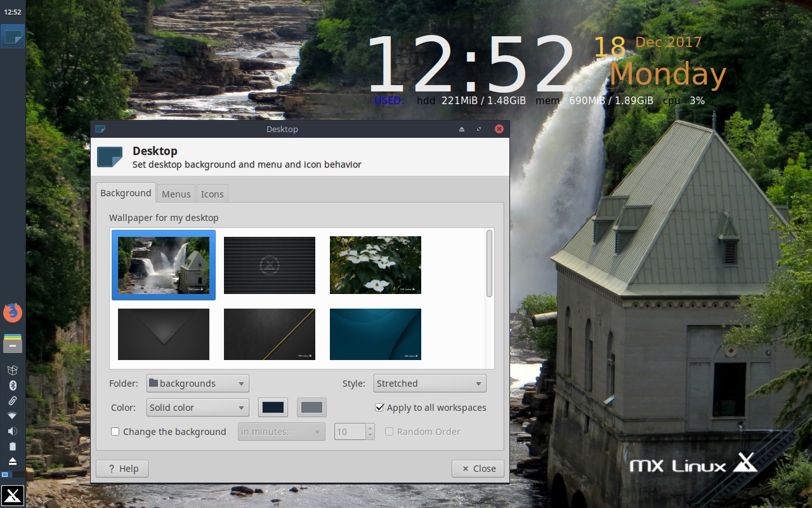Open the file manager from the dock

pyautogui.click(x=13, y=344)
